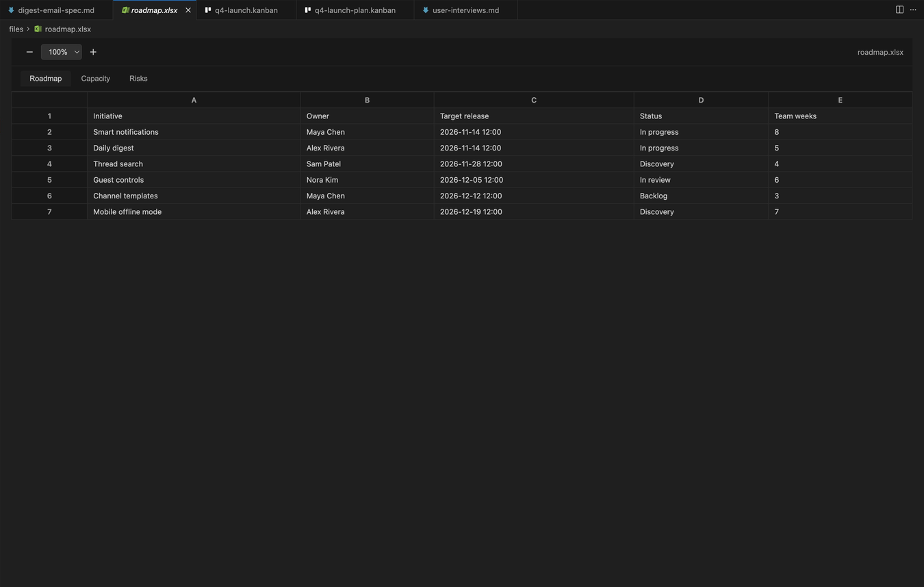Screen dimensions: 924x587
Task: Select column A header
Action: point(194,100)
